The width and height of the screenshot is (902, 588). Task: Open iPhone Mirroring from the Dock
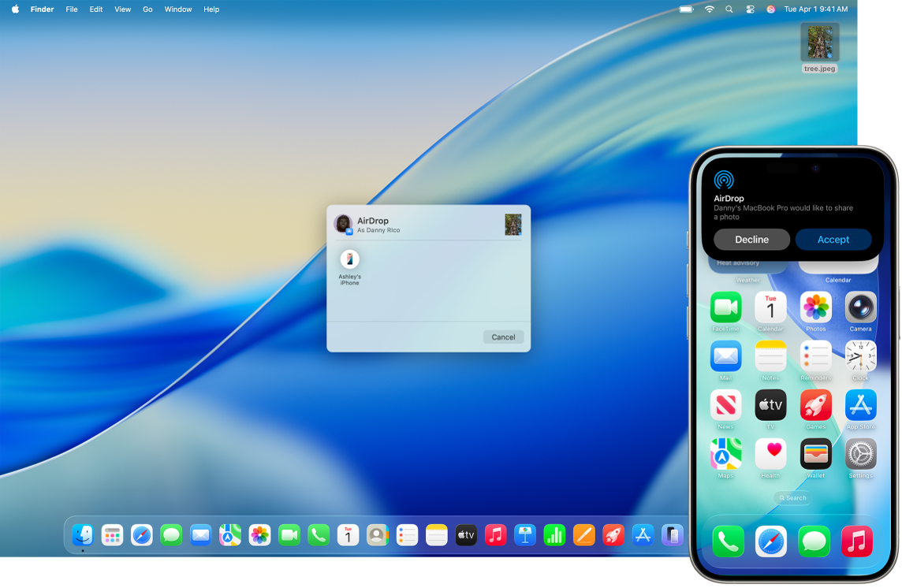pyautogui.click(x=671, y=535)
